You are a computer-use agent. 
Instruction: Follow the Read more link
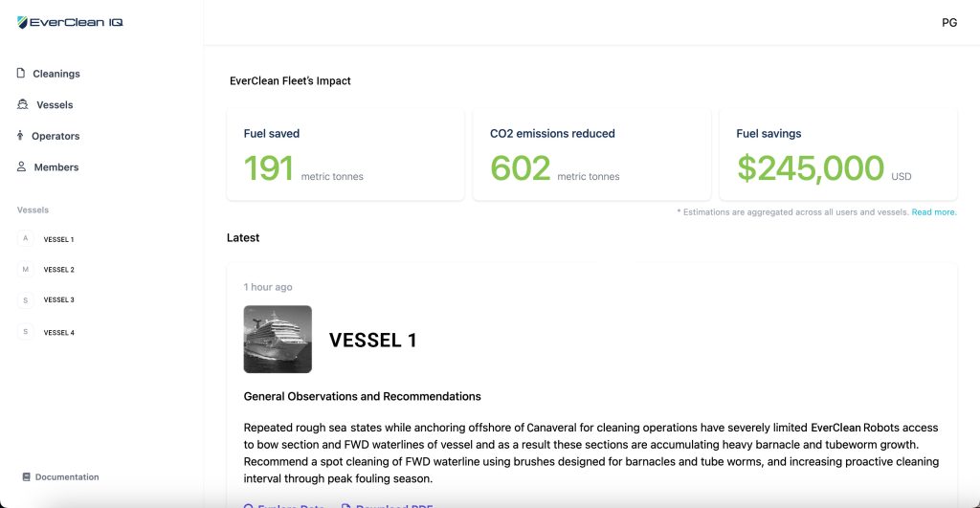click(934, 212)
